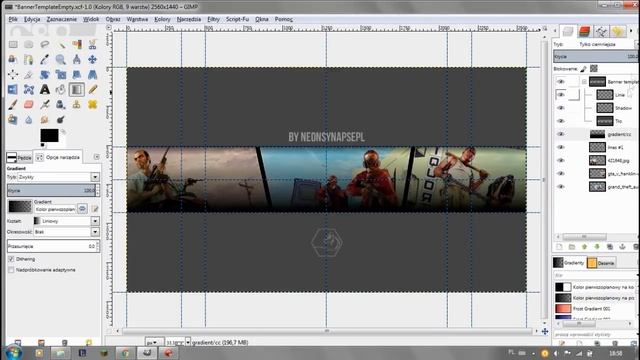Collapse the Banner template layer group
Viewport: 640px width, 360px height.
click(x=584, y=82)
